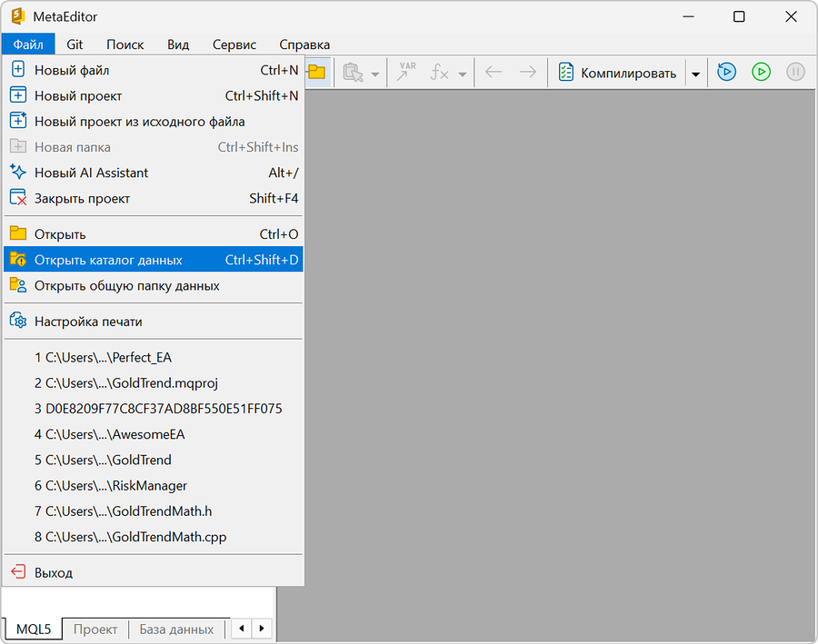Open dropdown arrow beside fx icon
Image resolution: width=818 pixels, height=644 pixels.
click(x=463, y=74)
